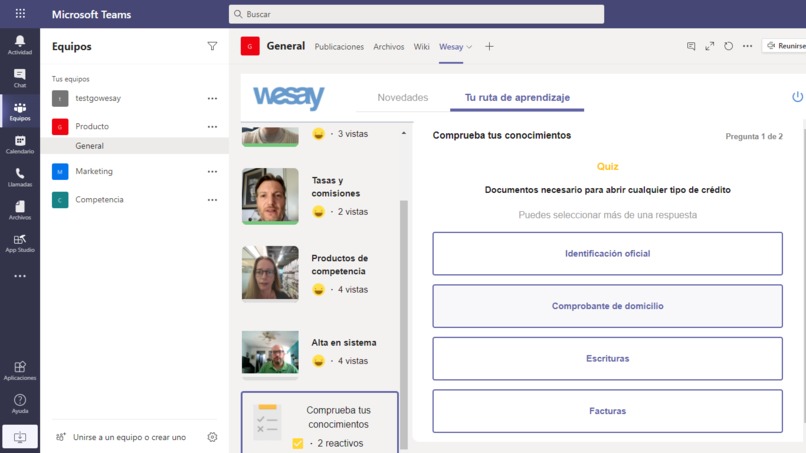Expand the tab to full screen
The width and height of the screenshot is (806, 453).
pyautogui.click(x=709, y=46)
